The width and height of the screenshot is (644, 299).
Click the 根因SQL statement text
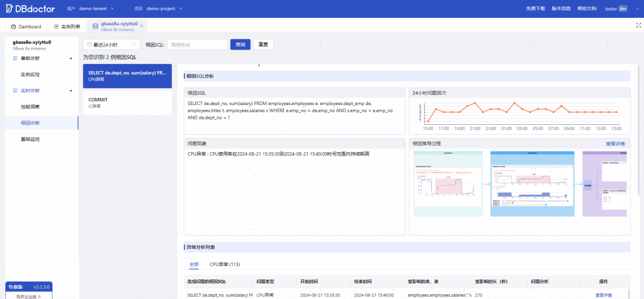pos(290,110)
